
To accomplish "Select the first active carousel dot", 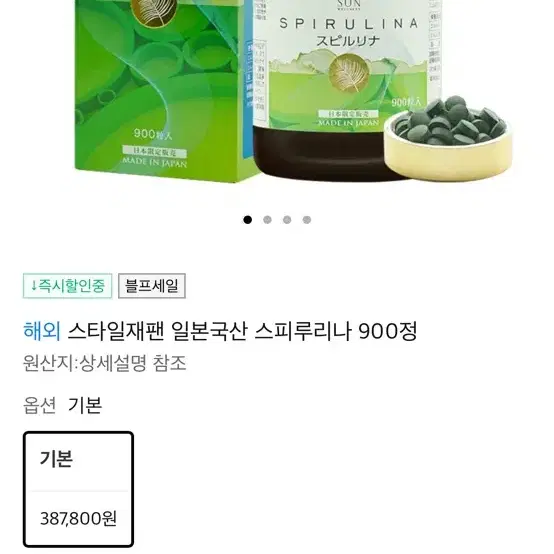I will click(248, 220).
